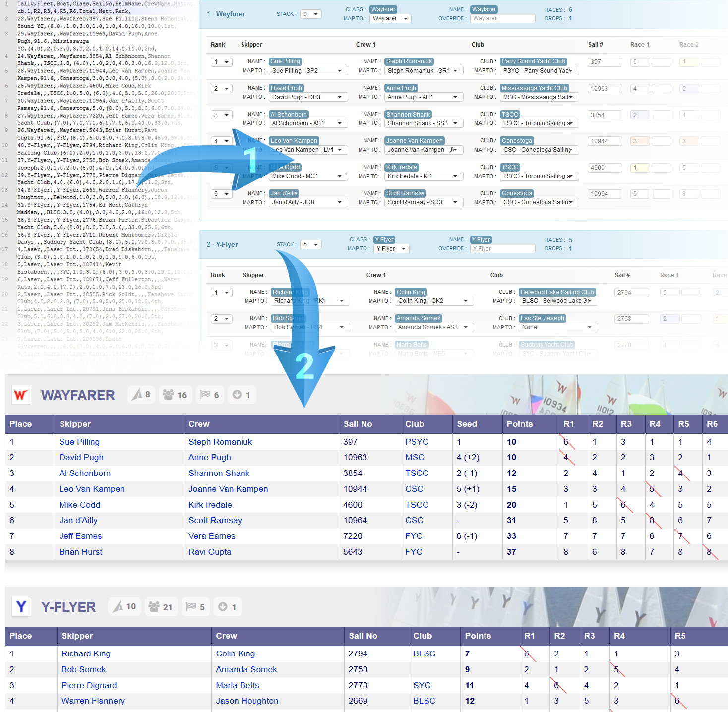
Task: Open the PSYC club link in Wayfarer results
Action: pyautogui.click(x=417, y=442)
